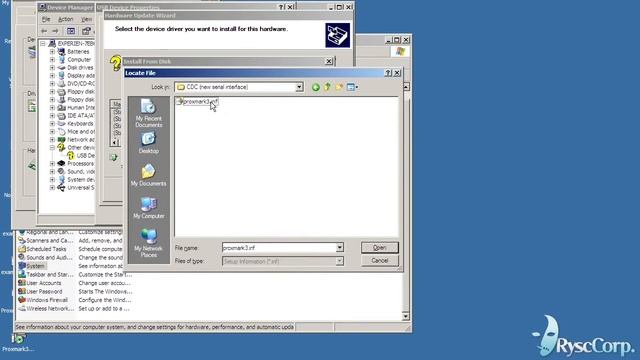Screen dimensions: 640x360
Task: Click Device Manager back arrow toolbar icon
Action: [x=44, y=31]
